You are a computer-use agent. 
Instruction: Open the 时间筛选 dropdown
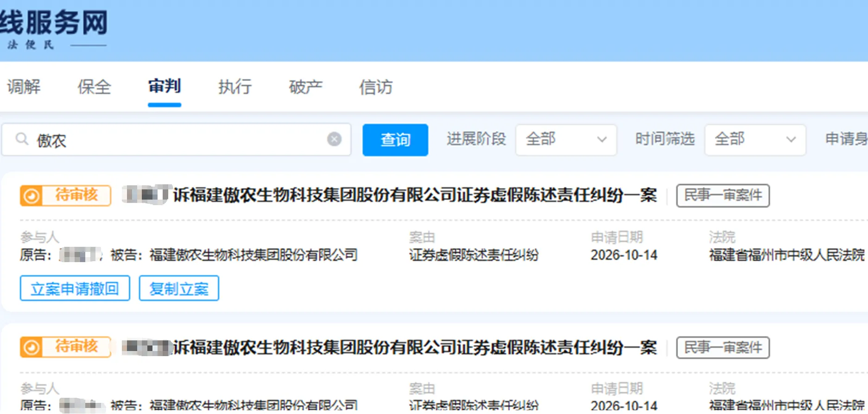pyautogui.click(x=755, y=139)
